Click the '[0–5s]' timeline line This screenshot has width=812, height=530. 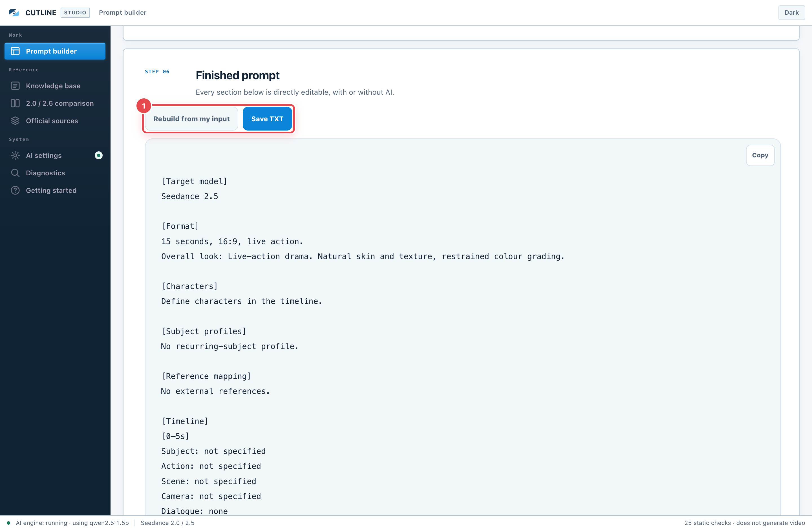175,436
